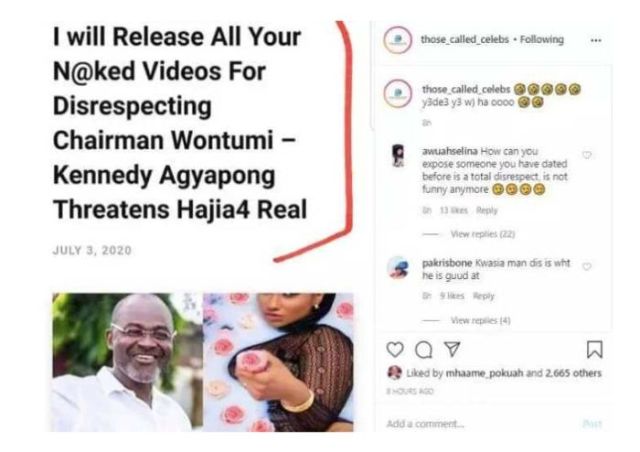The width and height of the screenshot is (640, 452).
Task: Select the smiling man photo in the post
Action: [x=127, y=362]
